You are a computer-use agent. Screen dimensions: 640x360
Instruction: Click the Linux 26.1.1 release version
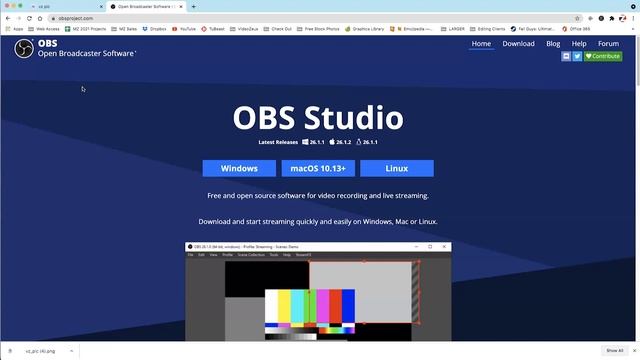pos(367,142)
